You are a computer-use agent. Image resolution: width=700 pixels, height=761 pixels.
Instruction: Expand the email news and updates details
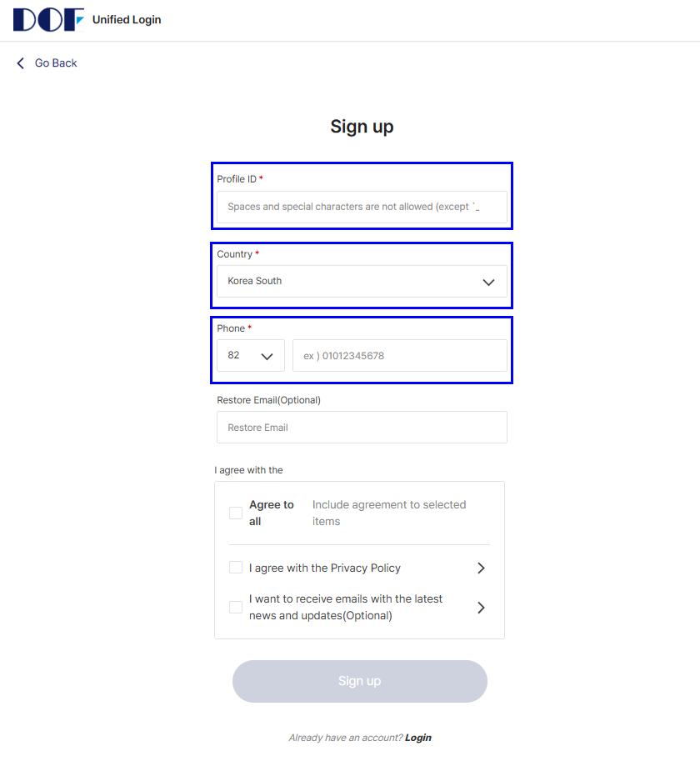[481, 608]
